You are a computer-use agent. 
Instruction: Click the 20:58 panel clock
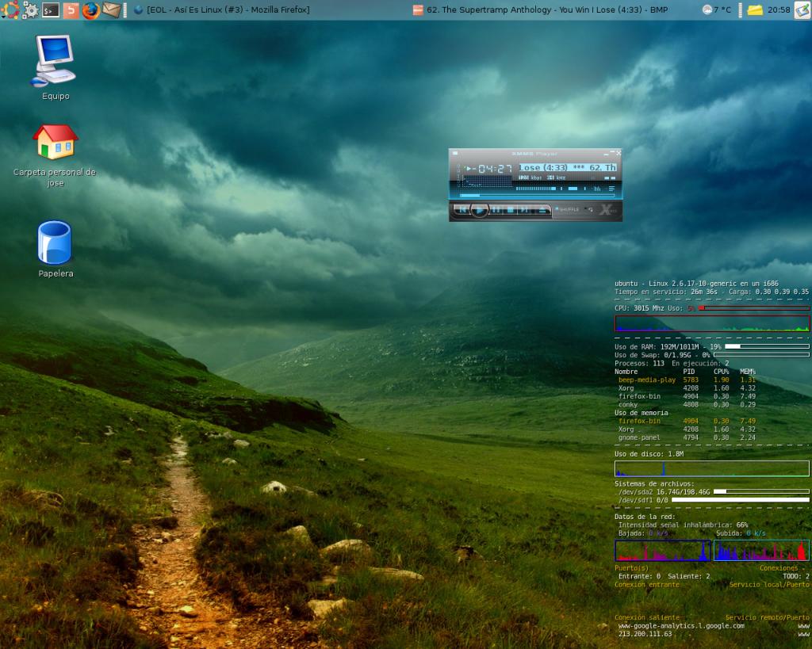point(779,10)
